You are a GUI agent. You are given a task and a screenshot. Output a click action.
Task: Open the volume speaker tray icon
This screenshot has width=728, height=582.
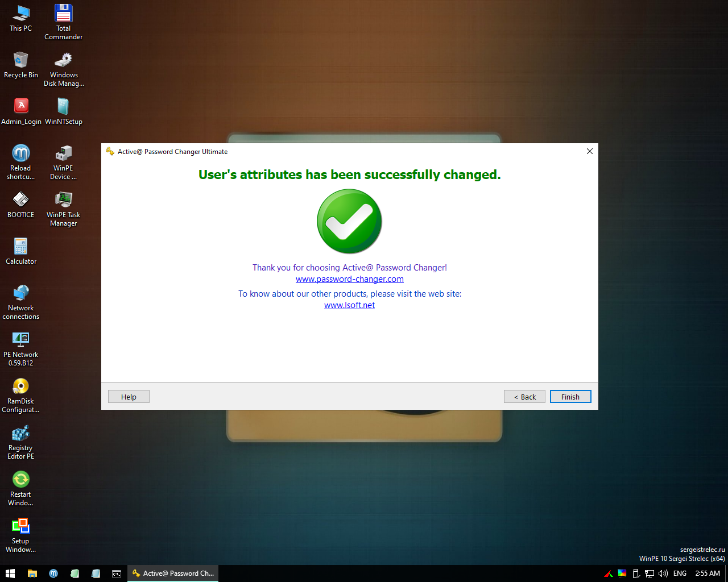click(x=663, y=573)
